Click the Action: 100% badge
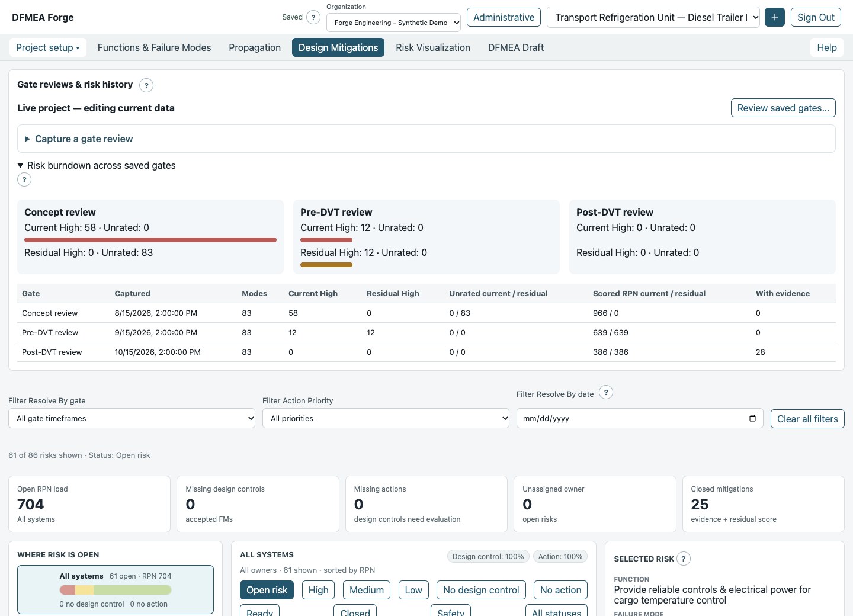The height and width of the screenshot is (616, 853). 560,556
